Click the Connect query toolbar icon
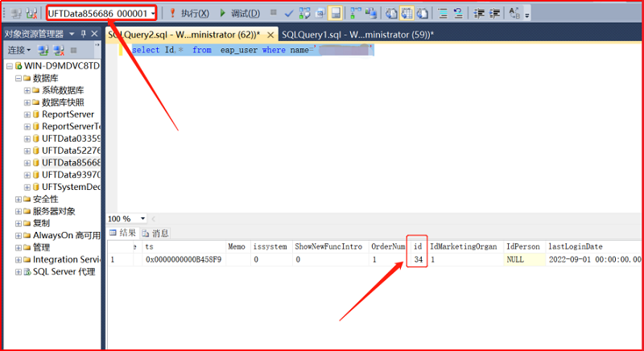 click(x=16, y=14)
